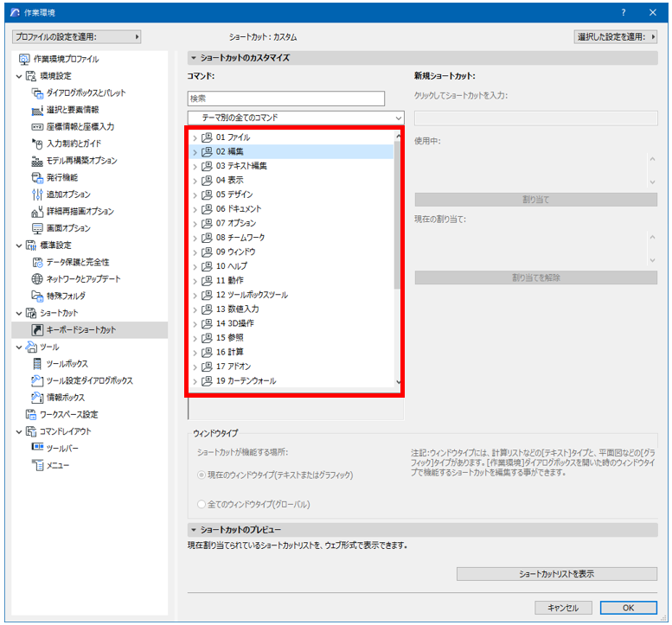The height and width of the screenshot is (625, 672).
Task: Click the 19 カーテンウォール folder icon
Action: click(x=207, y=381)
